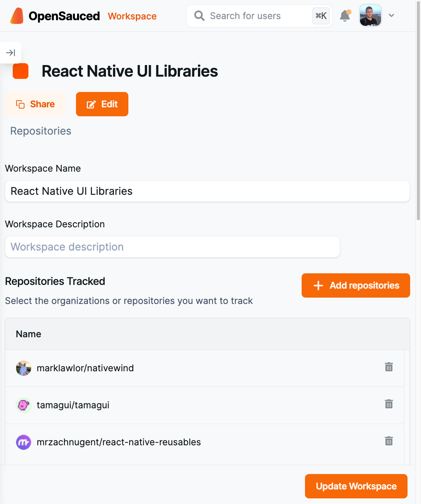Click the tamagui repository avatar thumbnail
Viewport: 421px width, 504px height.
pyautogui.click(x=23, y=405)
